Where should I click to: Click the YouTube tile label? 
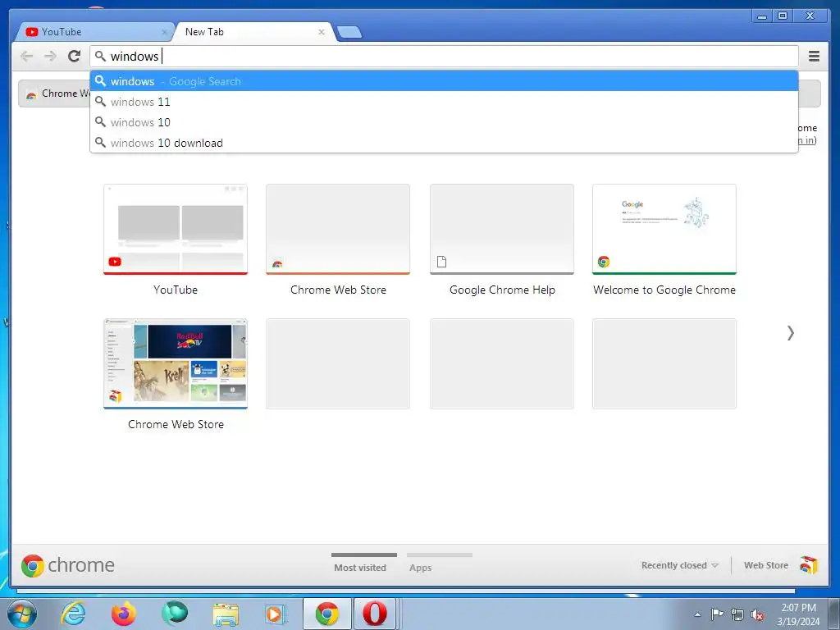176,290
